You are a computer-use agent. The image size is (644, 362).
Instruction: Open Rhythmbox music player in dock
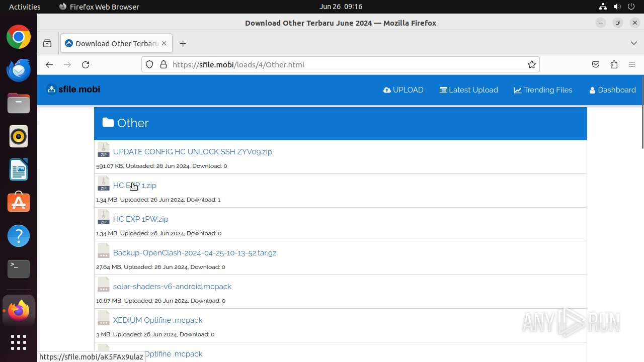pos(19,136)
